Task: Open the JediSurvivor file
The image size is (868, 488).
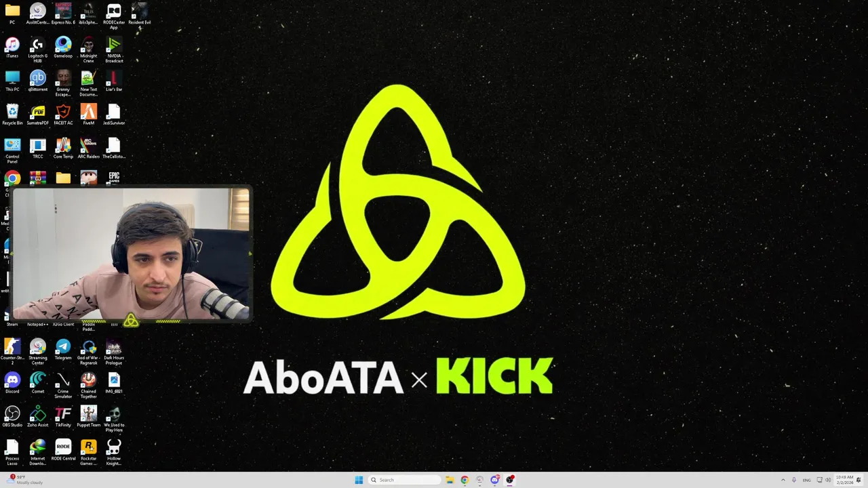Action: (114, 115)
